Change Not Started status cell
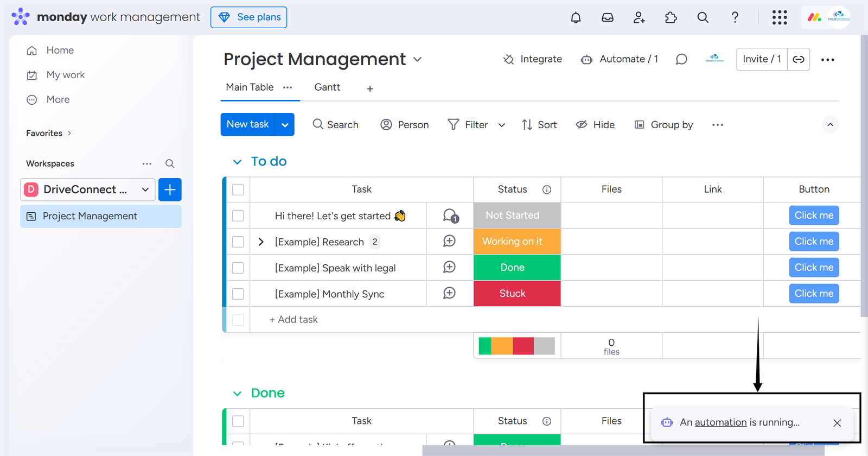 tap(517, 216)
